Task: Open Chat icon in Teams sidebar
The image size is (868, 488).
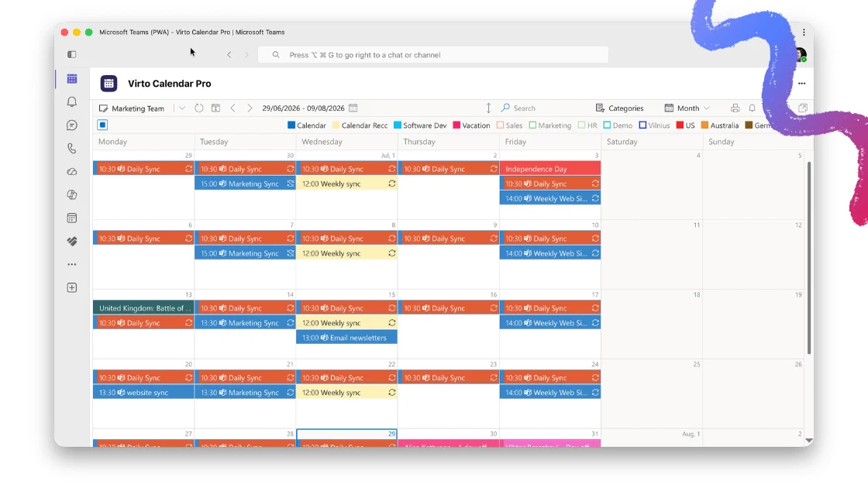Action: coord(72,125)
